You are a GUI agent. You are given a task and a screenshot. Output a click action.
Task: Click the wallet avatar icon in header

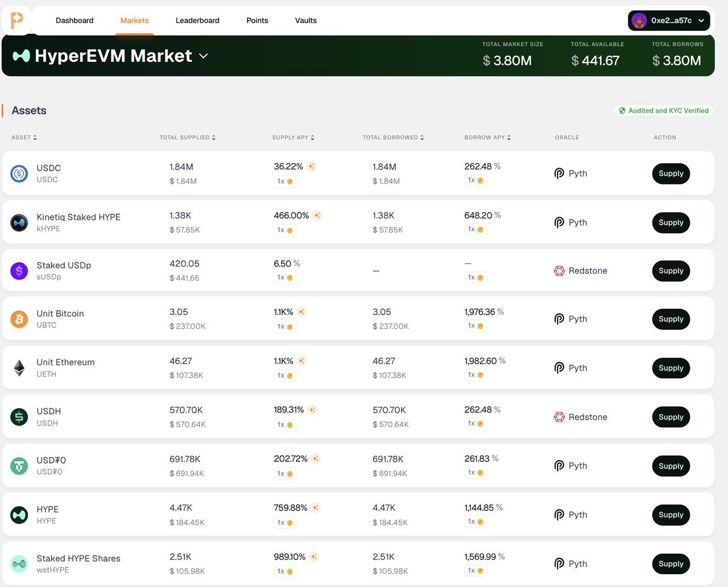coord(639,20)
